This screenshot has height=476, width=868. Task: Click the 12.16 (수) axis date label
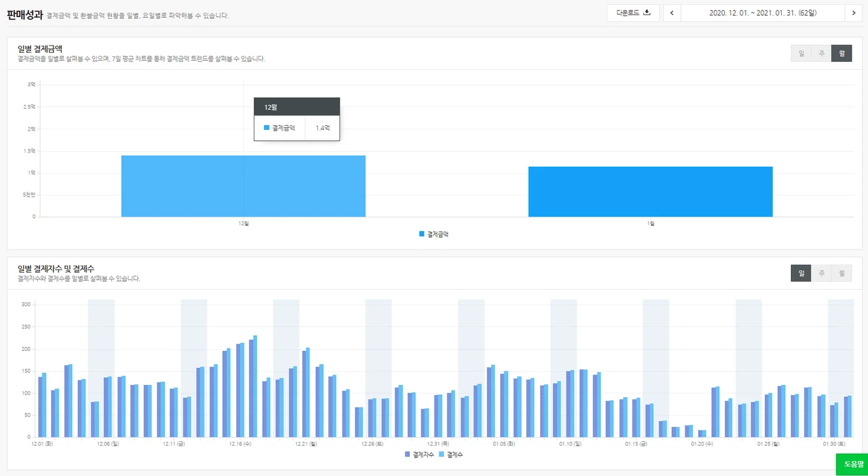pyautogui.click(x=240, y=444)
